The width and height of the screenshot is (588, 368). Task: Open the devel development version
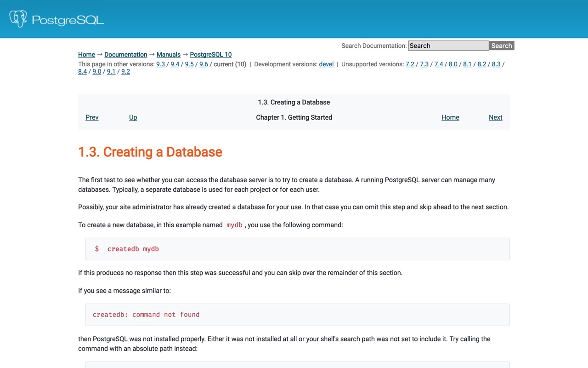(326, 64)
